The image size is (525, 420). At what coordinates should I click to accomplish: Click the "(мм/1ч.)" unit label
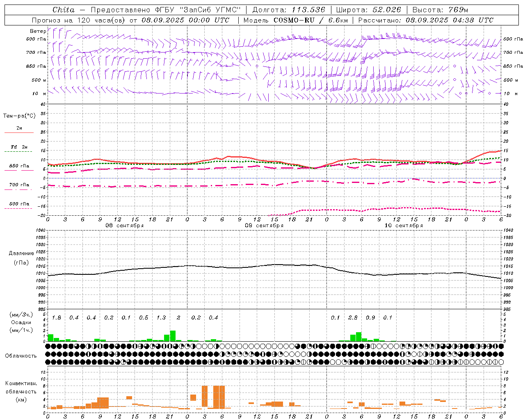21,330
